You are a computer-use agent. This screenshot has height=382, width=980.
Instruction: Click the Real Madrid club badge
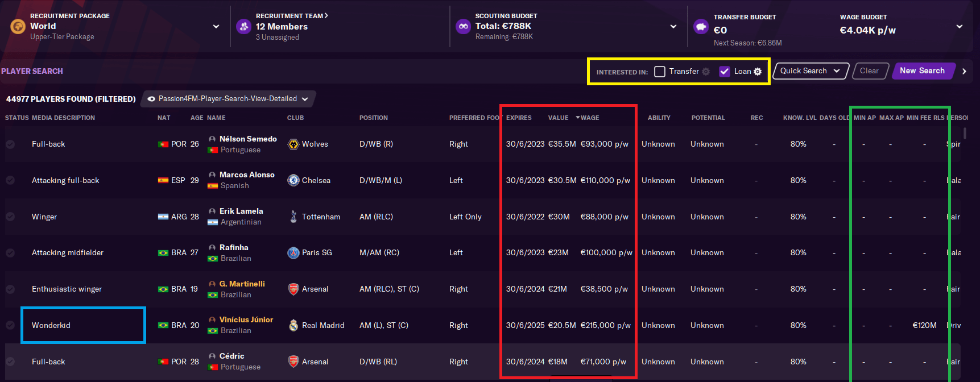pyautogui.click(x=293, y=325)
